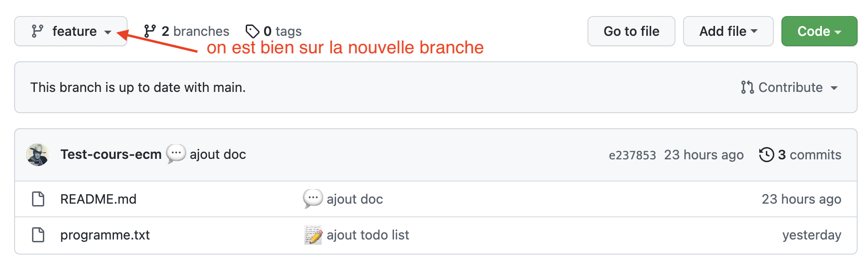View the 0 tags link
Image resolution: width=868 pixels, height=264 pixels.
tap(282, 31)
